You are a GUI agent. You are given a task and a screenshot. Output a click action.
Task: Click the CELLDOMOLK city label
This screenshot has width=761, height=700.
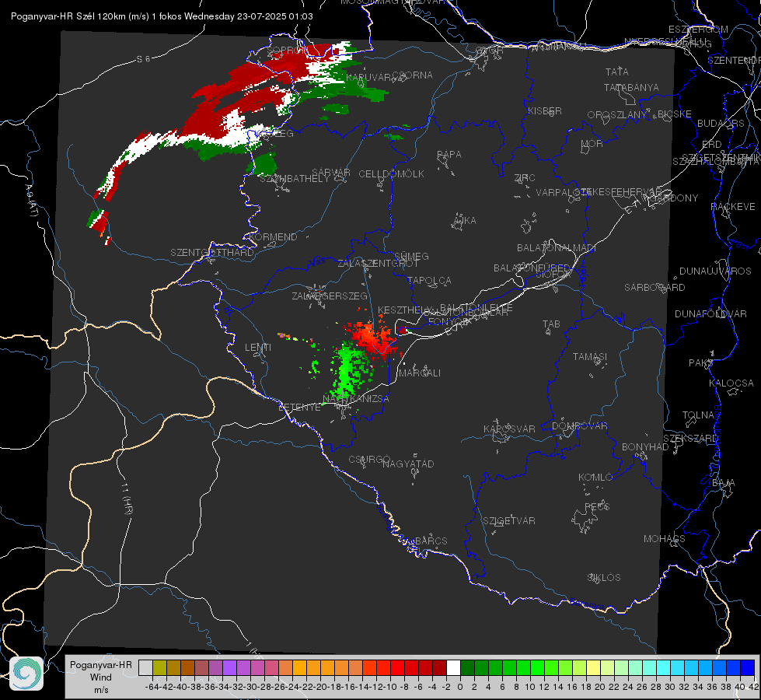point(391,174)
